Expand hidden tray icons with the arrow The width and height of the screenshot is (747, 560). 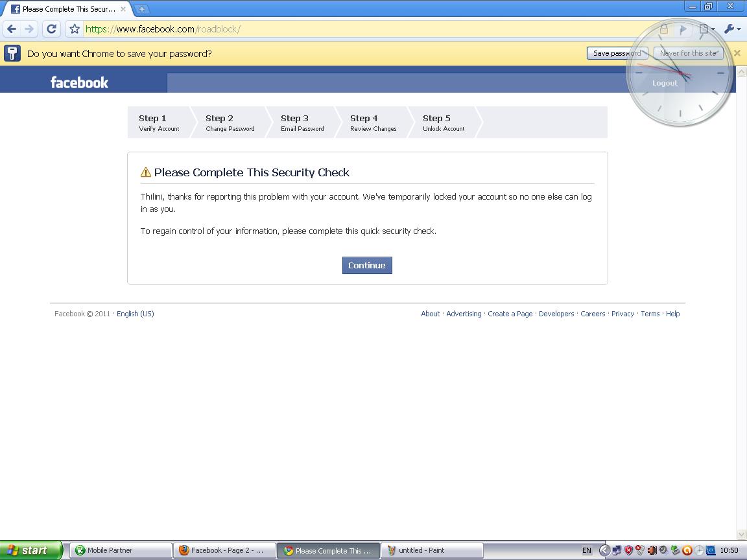point(604,550)
